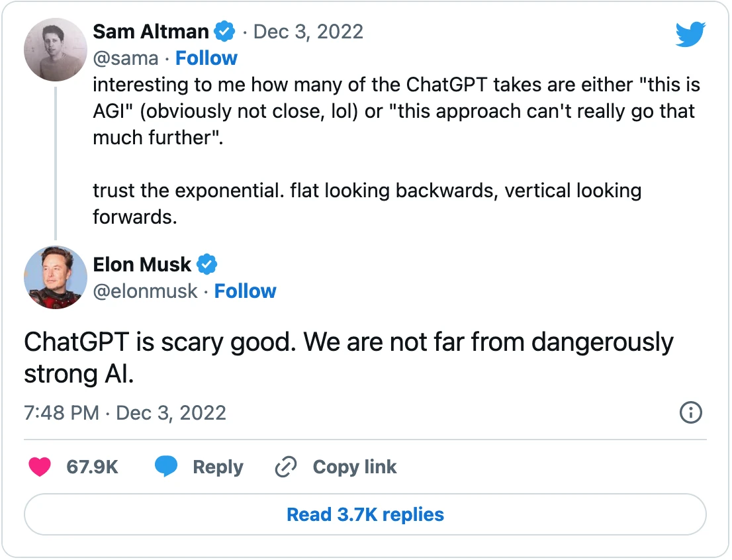Open the tweet date Dec 3, 2022

click(308, 31)
